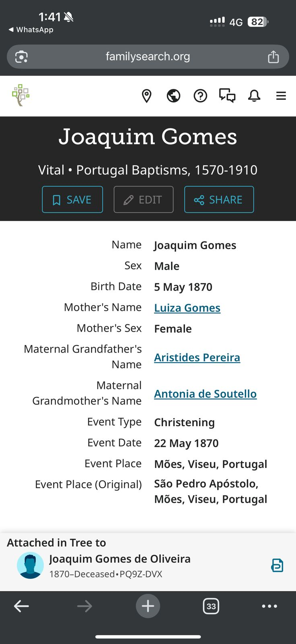The width and height of the screenshot is (296, 644).
Task: Open the globe language selector
Action: tap(173, 96)
